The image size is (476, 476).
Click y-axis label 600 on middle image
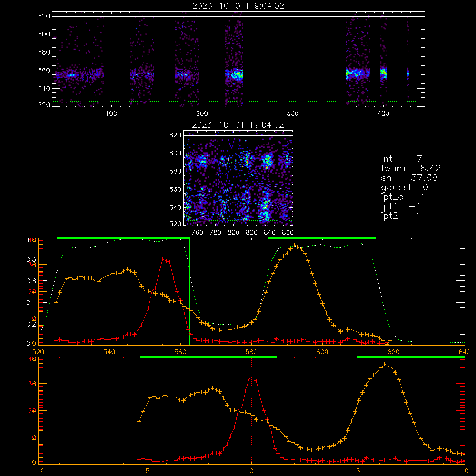click(175, 153)
